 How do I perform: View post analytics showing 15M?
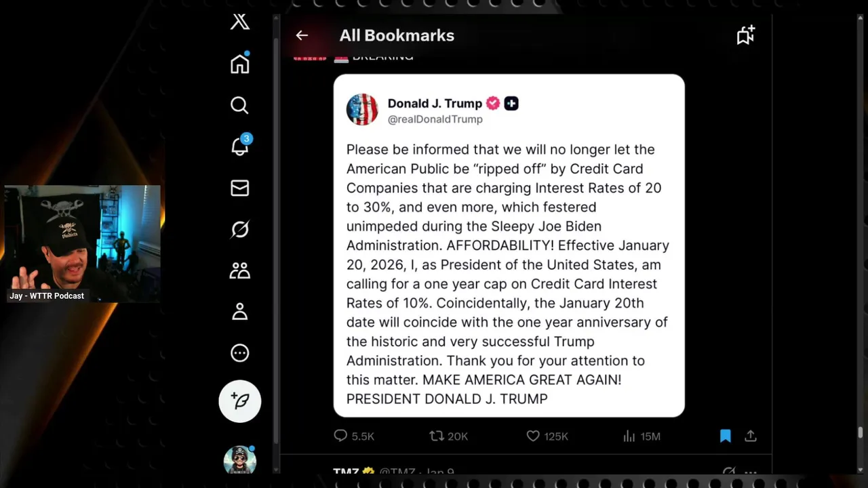tap(642, 436)
